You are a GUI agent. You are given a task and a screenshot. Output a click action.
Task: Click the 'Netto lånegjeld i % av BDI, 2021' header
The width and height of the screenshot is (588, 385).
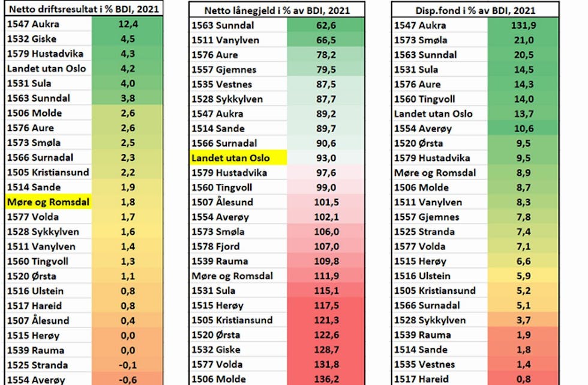point(277,10)
